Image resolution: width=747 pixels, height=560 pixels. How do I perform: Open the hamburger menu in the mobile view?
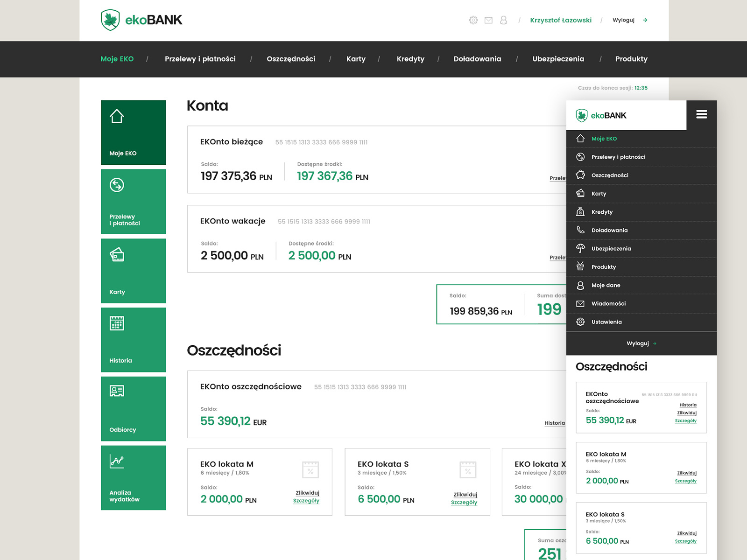(702, 114)
